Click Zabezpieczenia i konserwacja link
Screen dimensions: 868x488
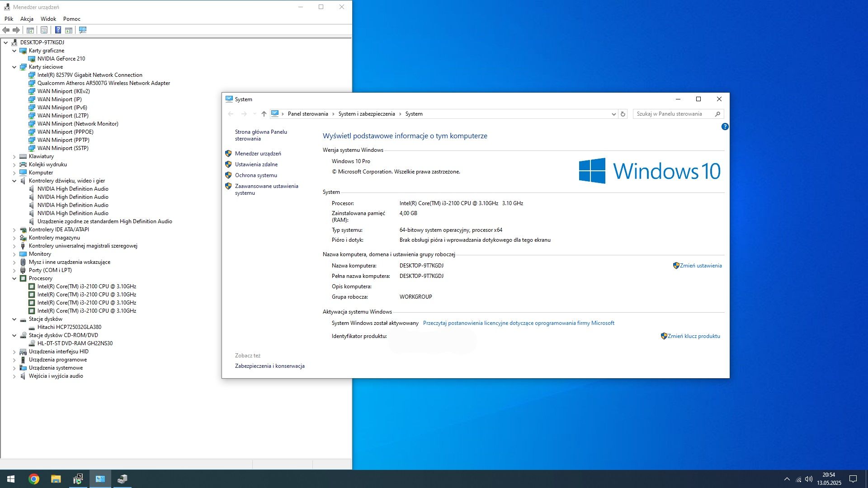pos(270,366)
